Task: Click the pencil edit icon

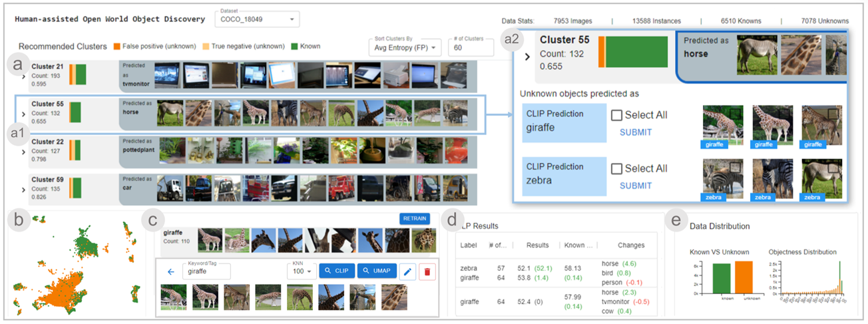Action: pyautogui.click(x=409, y=271)
